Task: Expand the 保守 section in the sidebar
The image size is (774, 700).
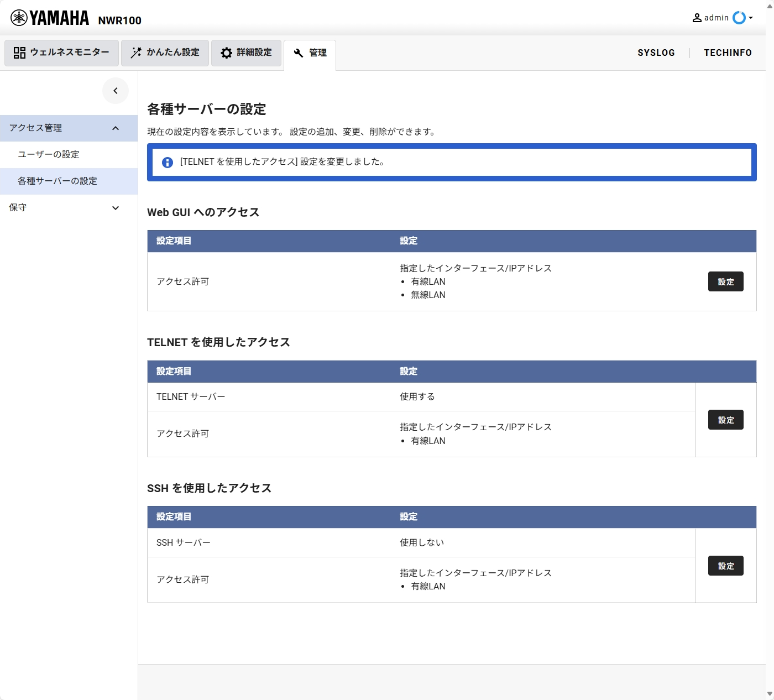Action: (116, 208)
